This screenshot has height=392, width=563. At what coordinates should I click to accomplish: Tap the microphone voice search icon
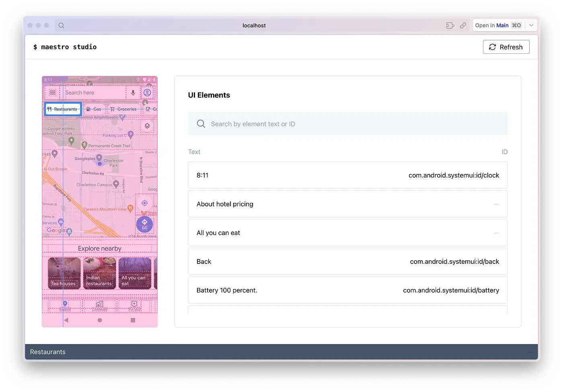(x=133, y=93)
